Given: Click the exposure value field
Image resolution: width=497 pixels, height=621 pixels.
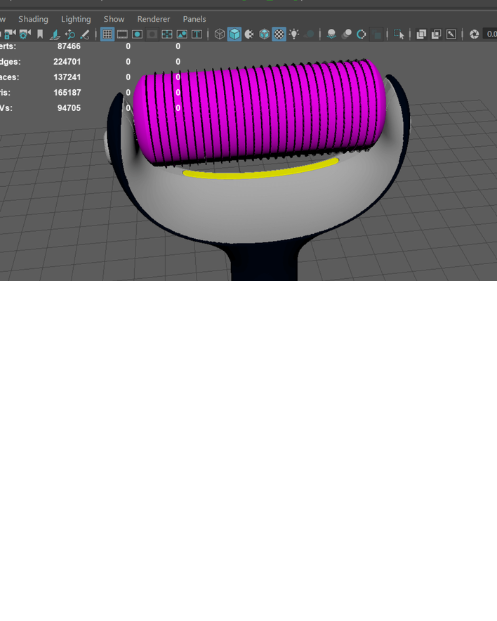Looking at the screenshot, I should coord(490,34).
